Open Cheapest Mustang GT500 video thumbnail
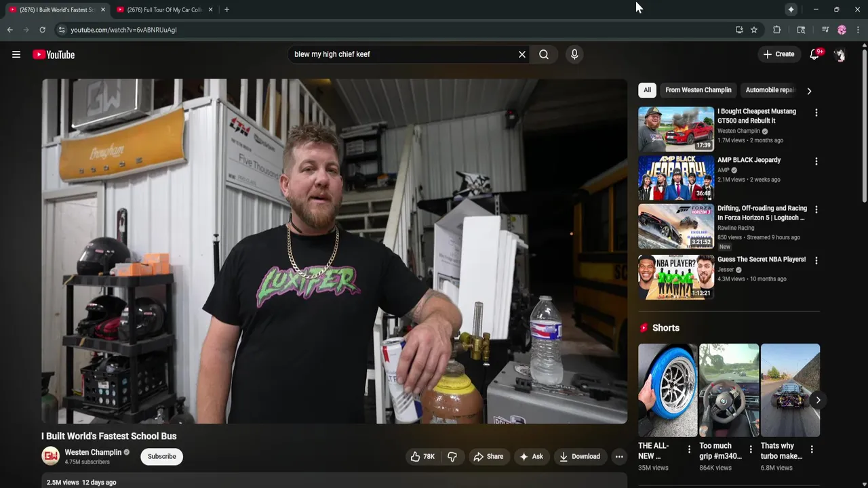The image size is (868, 488). coord(676,129)
